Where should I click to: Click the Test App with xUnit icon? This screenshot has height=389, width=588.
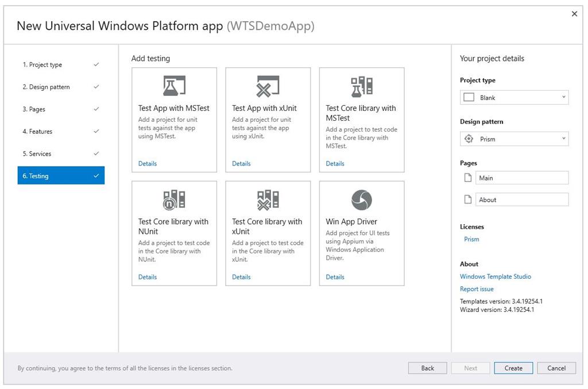[x=268, y=84]
